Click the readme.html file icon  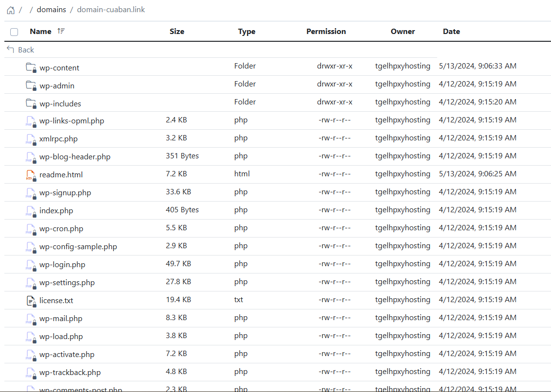31,175
